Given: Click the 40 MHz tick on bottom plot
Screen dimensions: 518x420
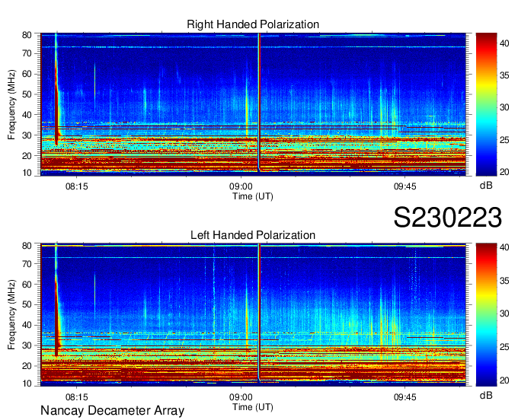Looking at the screenshot, I should coord(27,325).
